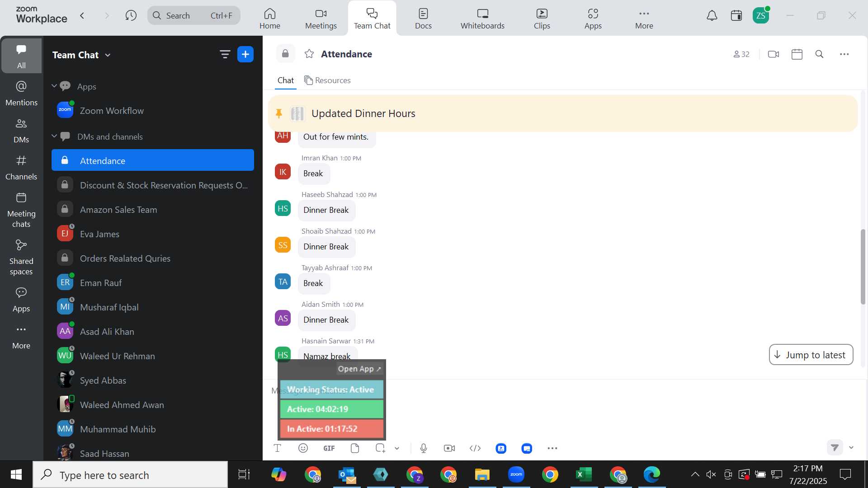This screenshot has height=488, width=868.
Task: Switch to the Home tab
Action: (270, 19)
